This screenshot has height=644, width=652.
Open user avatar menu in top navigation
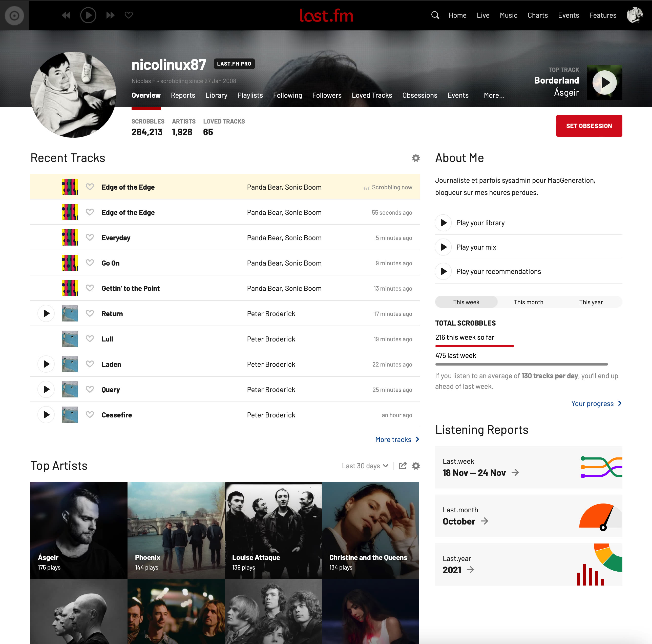[x=635, y=15]
